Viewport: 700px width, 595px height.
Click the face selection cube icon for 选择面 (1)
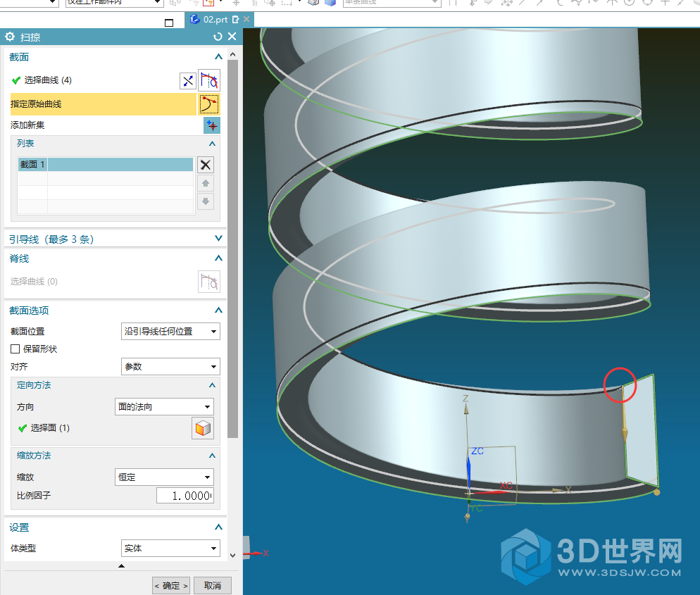(203, 428)
